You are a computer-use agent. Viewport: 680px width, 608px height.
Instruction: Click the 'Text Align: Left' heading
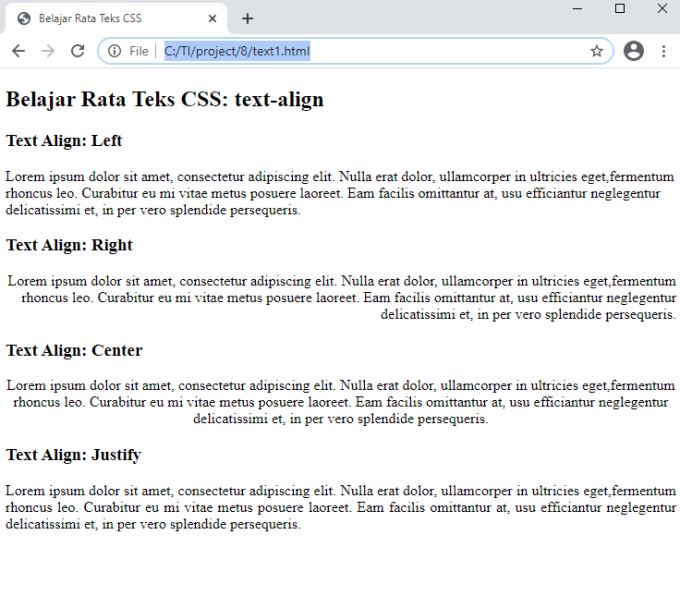pyautogui.click(x=64, y=141)
